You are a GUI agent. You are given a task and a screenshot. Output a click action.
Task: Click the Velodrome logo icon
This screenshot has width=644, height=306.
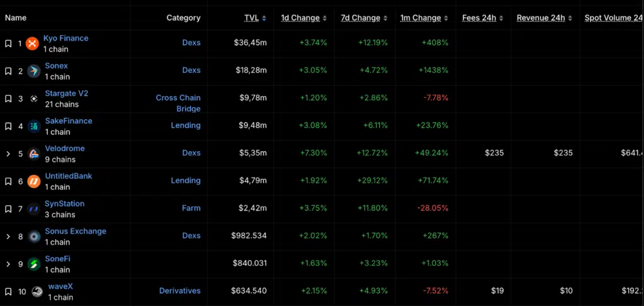(34, 154)
